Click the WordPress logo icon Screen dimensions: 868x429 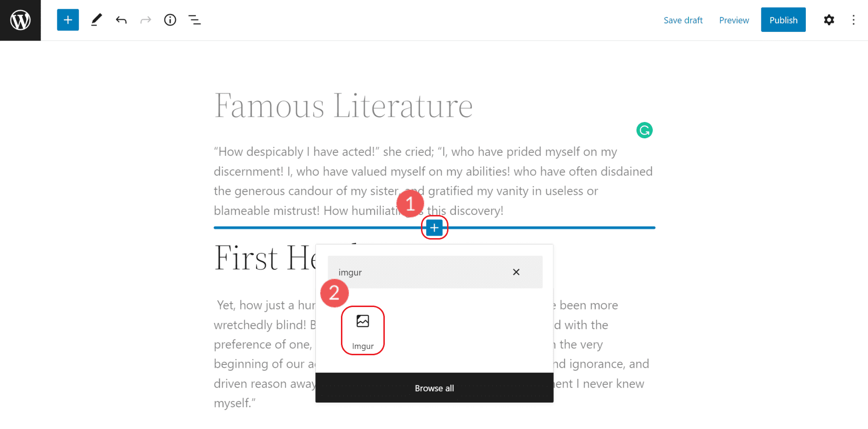pyautogui.click(x=20, y=20)
